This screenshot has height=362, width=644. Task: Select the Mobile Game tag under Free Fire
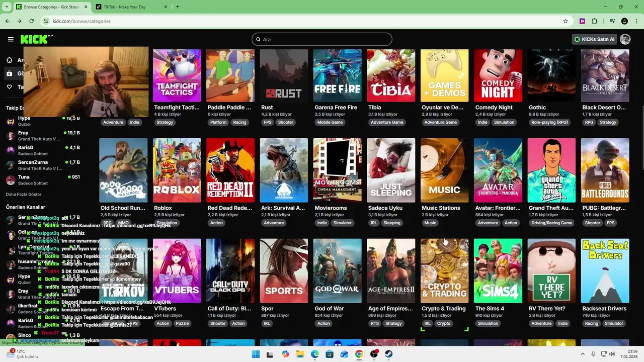tap(330, 122)
